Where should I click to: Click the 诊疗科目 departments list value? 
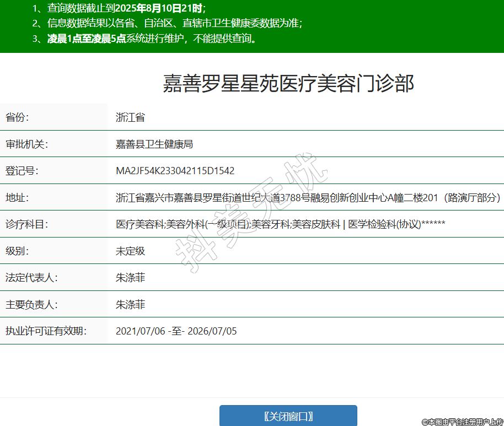pyautogui.click(x=280, y=224)
